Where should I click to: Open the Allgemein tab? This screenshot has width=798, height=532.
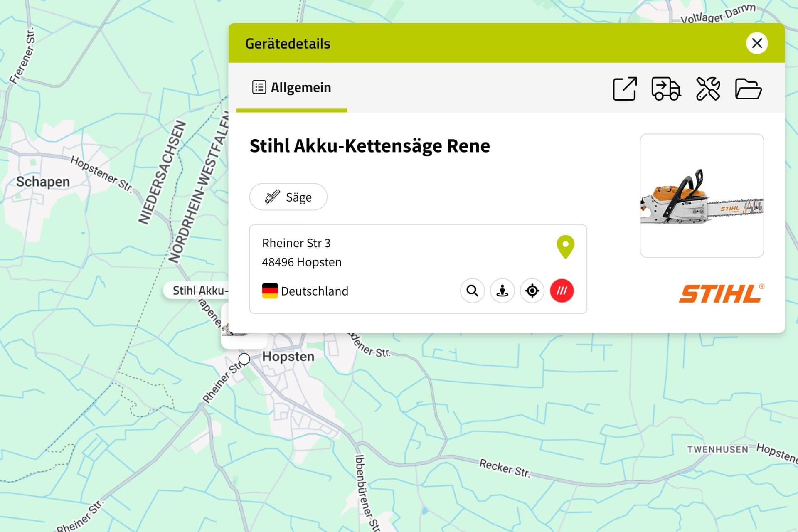tap(292, 88)
